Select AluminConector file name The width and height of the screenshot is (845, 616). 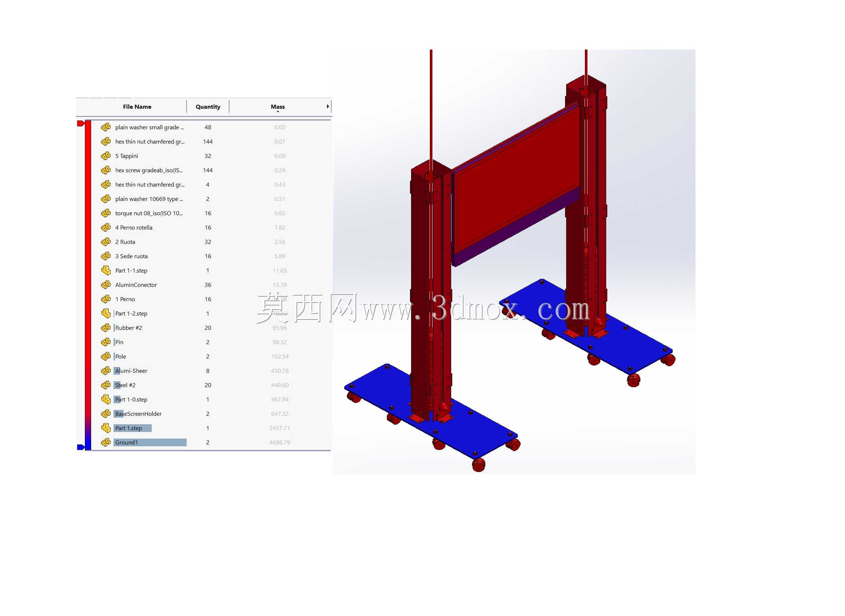pos(136,285)
